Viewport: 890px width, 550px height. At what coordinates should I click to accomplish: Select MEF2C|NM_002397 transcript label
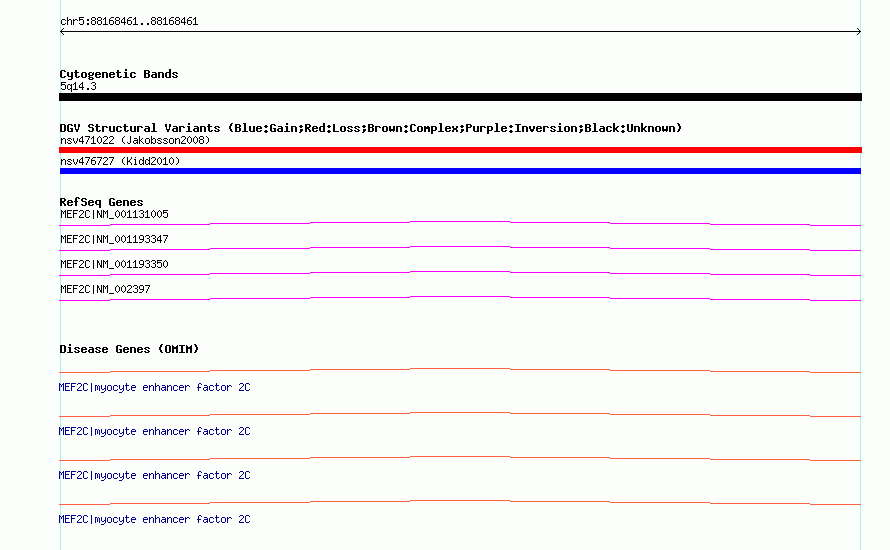click(x=105, y=289)
